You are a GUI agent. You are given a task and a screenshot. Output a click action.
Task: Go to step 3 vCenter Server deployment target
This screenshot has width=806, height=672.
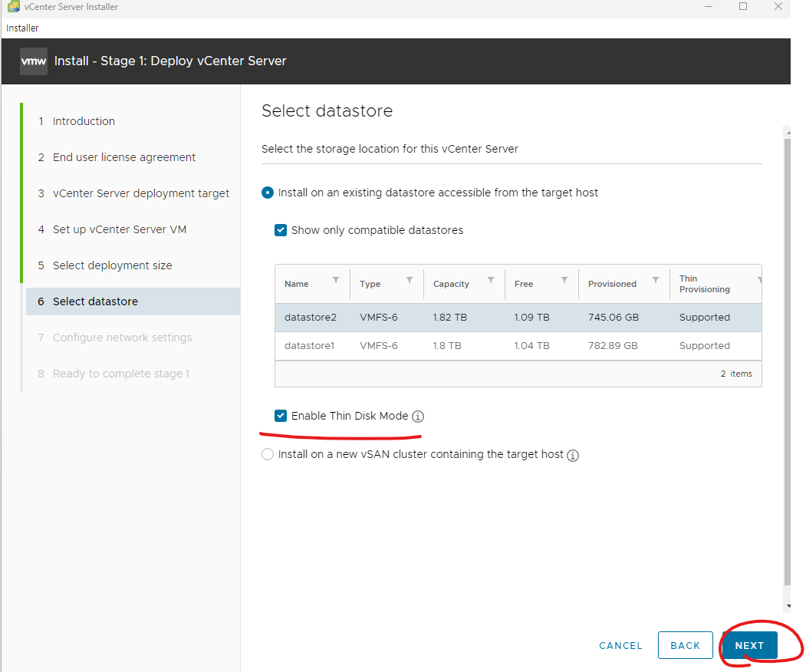pos(141,193)
